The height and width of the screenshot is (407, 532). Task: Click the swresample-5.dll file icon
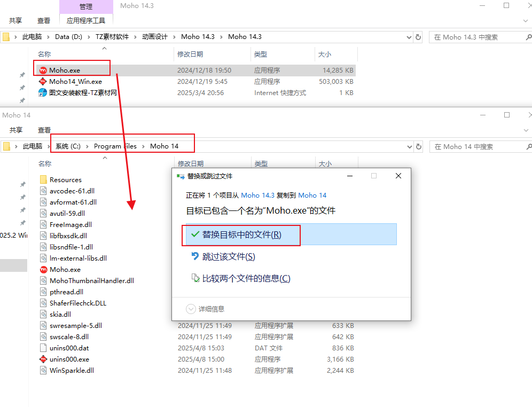click(43, 325)
